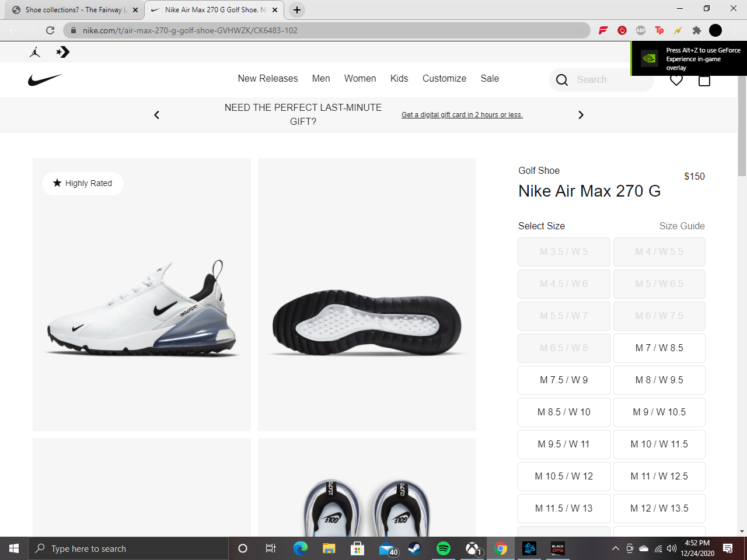Close the Nike Air Max 270 G tab
This screenshot has height=560, width=747.
[x=275, y=10]
